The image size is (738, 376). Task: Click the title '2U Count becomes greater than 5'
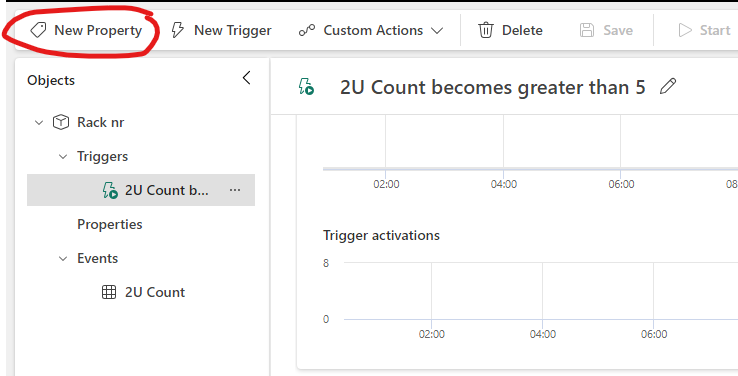tap(492, 88)
